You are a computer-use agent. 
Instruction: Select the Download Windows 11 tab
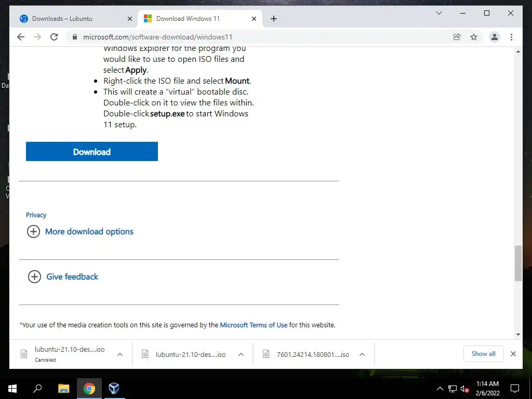(200, 19)
